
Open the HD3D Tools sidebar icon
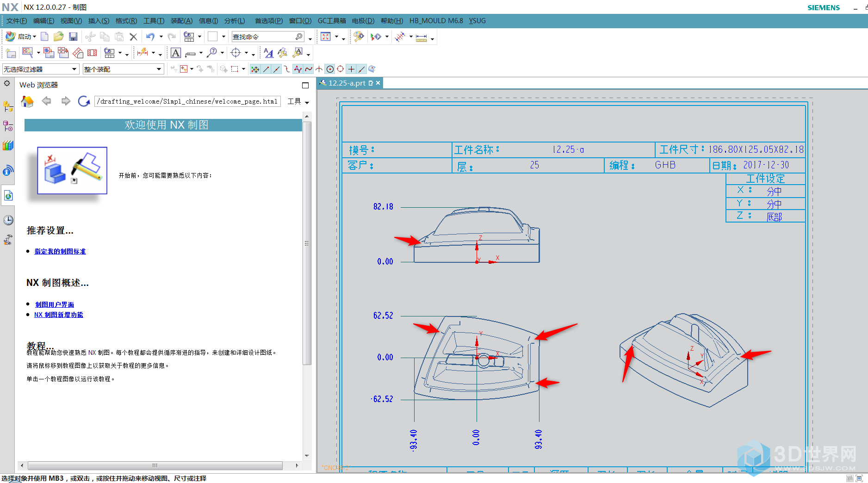tap(8, 171)
